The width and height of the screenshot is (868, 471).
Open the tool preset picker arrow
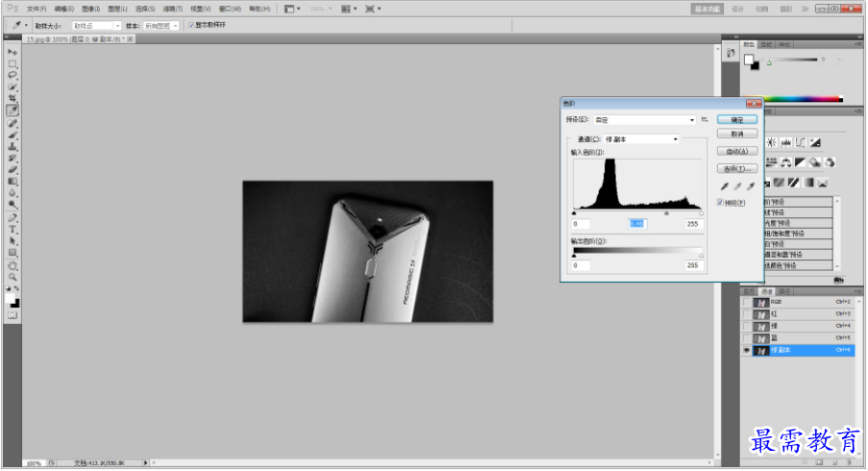coord(25,25)
